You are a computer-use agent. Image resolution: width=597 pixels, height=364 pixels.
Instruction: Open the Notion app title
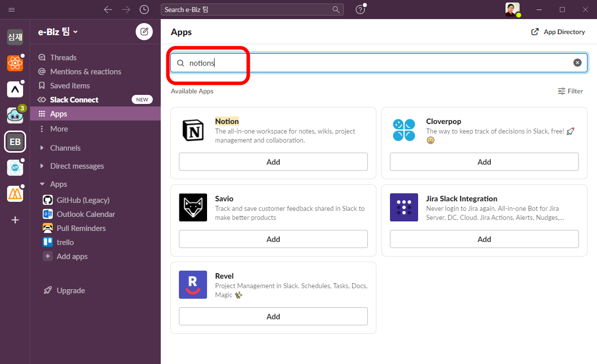(x=227, y=122)
